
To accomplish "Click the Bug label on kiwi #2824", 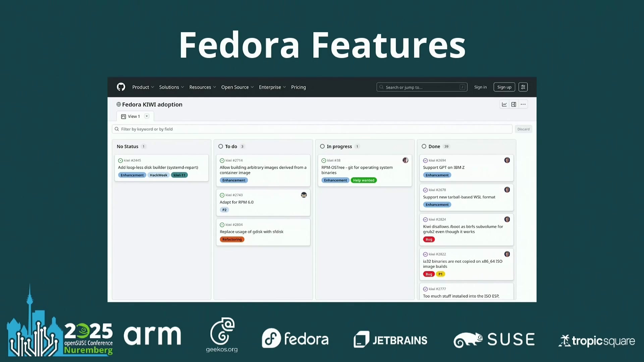I will pyautogui.click(x=429, y=239).
